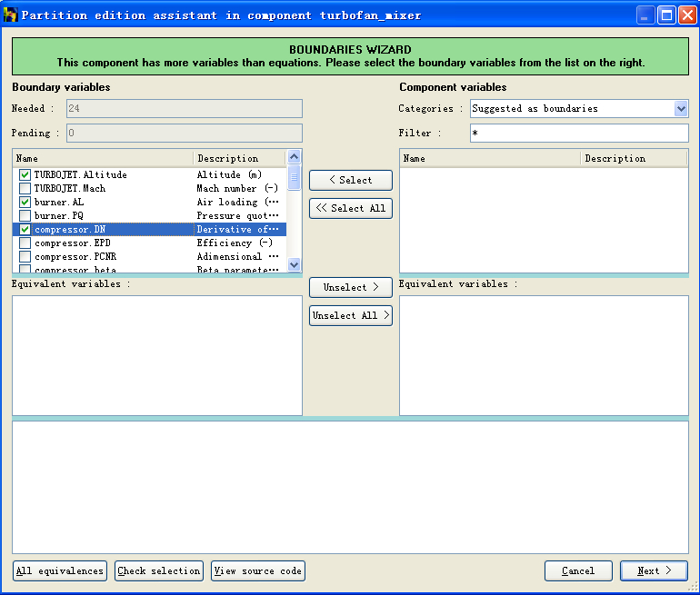Select the TURBOJET.Altitude row text
This screenshot has height=595, width=700.
[x=81, y=174]
